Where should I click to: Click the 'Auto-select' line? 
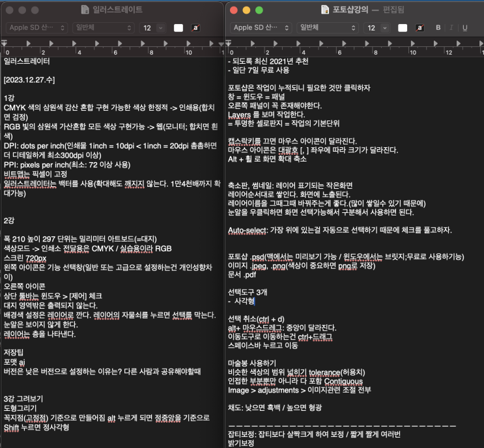click(x=340, y=230)
